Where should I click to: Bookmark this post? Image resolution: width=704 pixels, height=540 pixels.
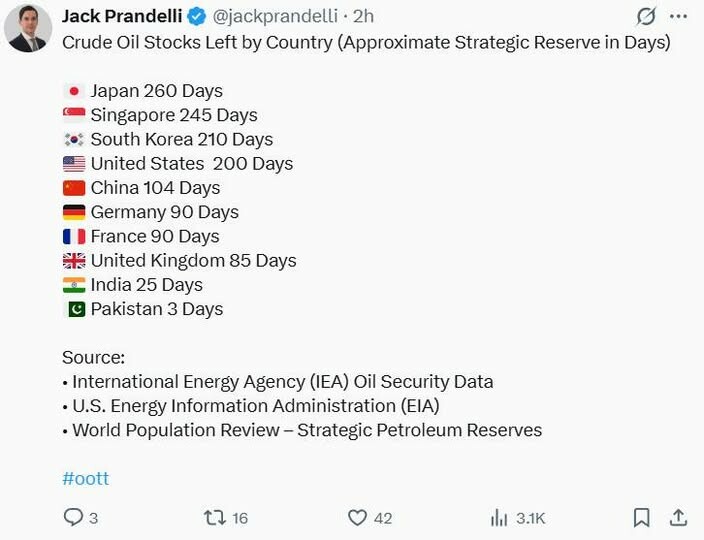coord(641,517)
